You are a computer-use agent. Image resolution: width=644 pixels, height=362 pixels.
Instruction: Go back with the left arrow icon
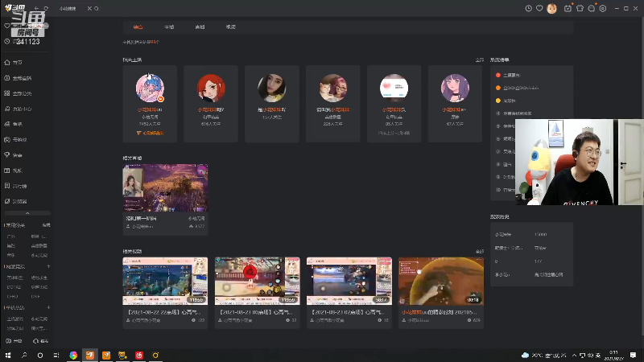(36, 8)
